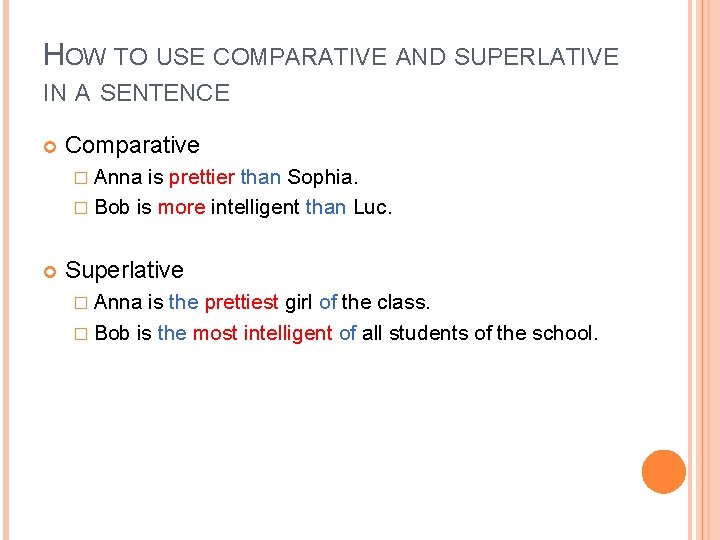Click 'all students of the school' text
The width and height of the screenshot is (720, 540).
pos(480,333)
